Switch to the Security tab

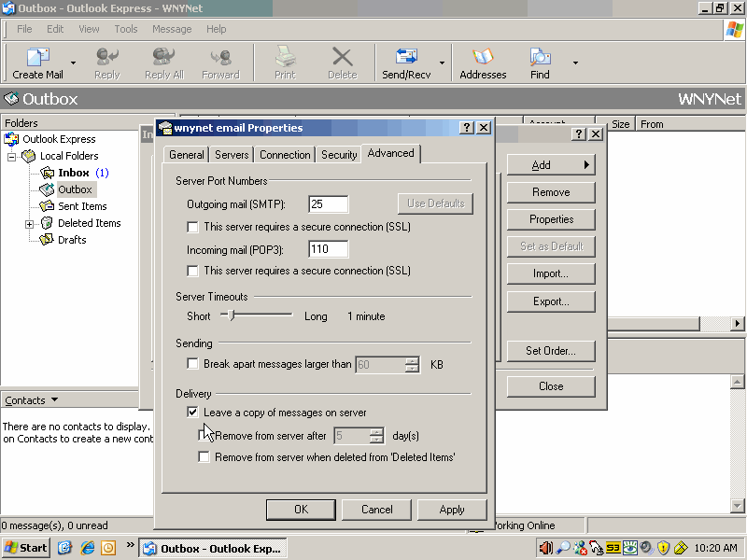click(x=339, y=155)
